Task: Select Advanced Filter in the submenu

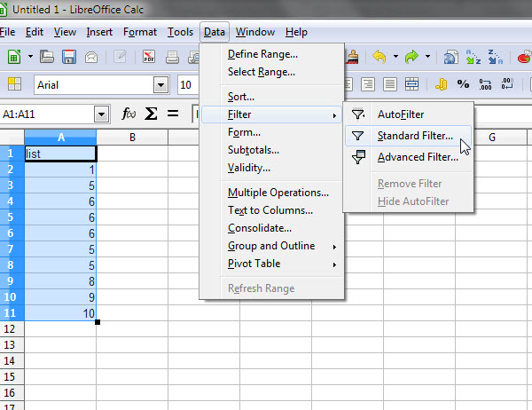Action: 408,157
